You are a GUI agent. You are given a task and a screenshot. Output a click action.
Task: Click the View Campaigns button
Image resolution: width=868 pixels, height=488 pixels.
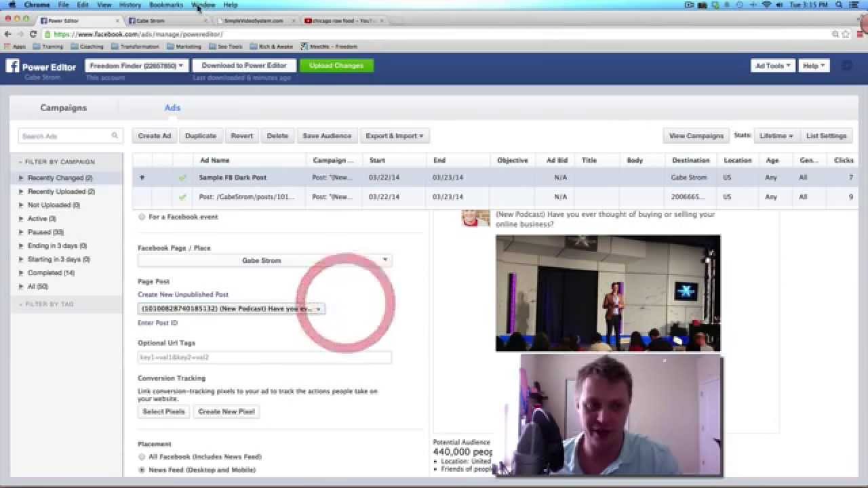coord(696,136)
